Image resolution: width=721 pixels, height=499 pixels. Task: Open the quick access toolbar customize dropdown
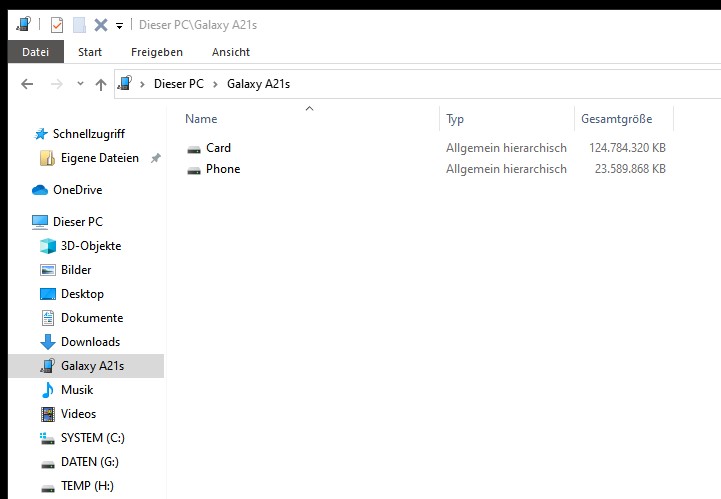[120, 26]
